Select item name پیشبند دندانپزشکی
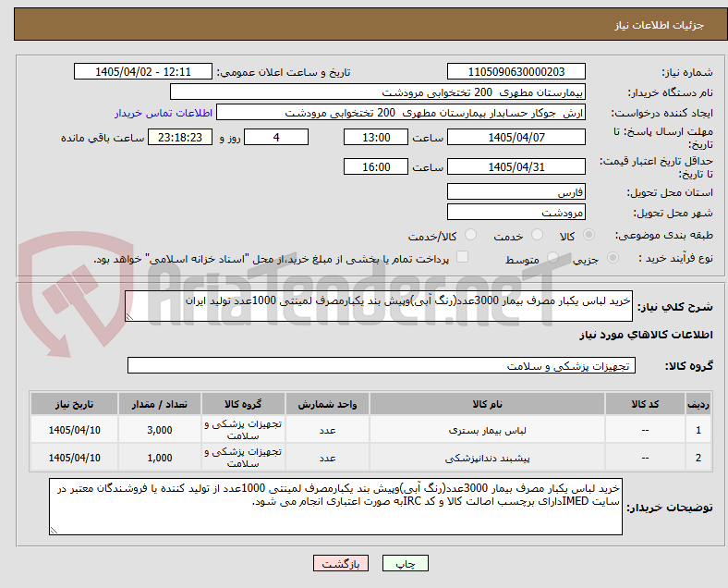The height and width of the screenshot is (588, 728). 487,459
